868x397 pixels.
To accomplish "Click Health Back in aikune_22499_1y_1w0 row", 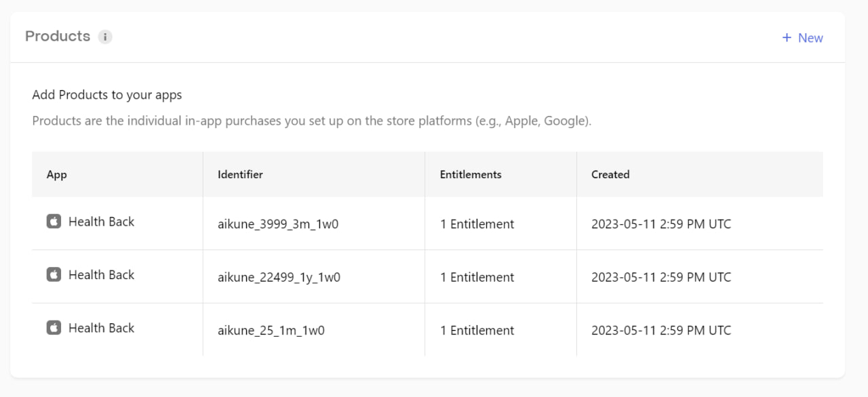I will [x=102, y=274].
